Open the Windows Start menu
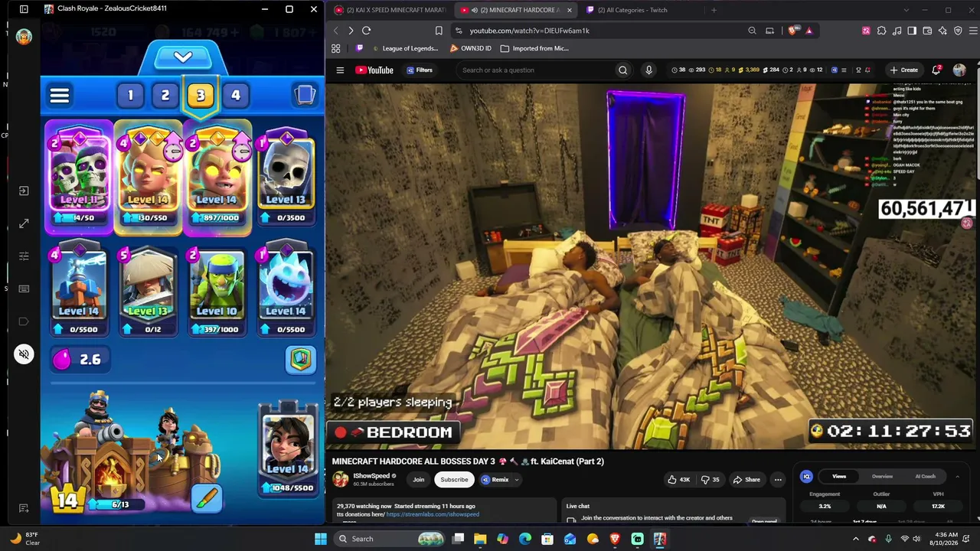This screenshot has width=980, height=551. tap(321, 539)
